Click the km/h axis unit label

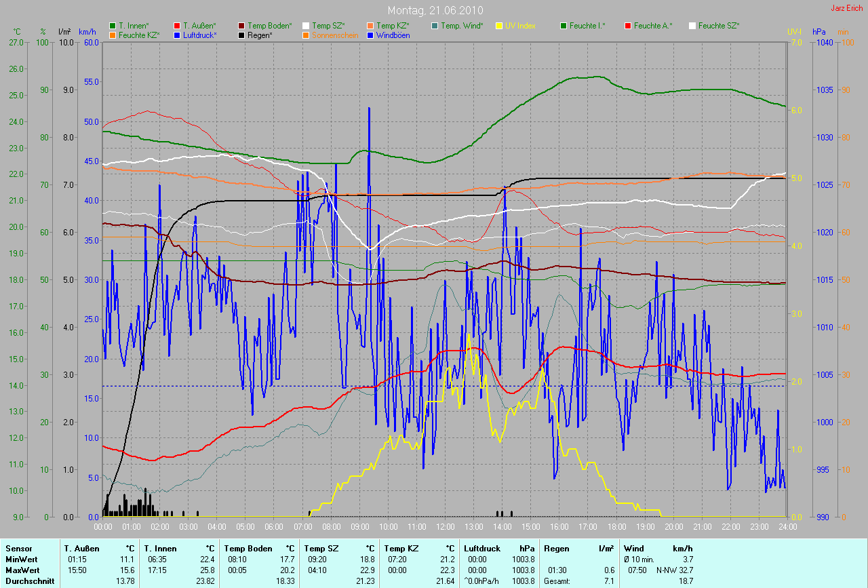tap(87, 32)
